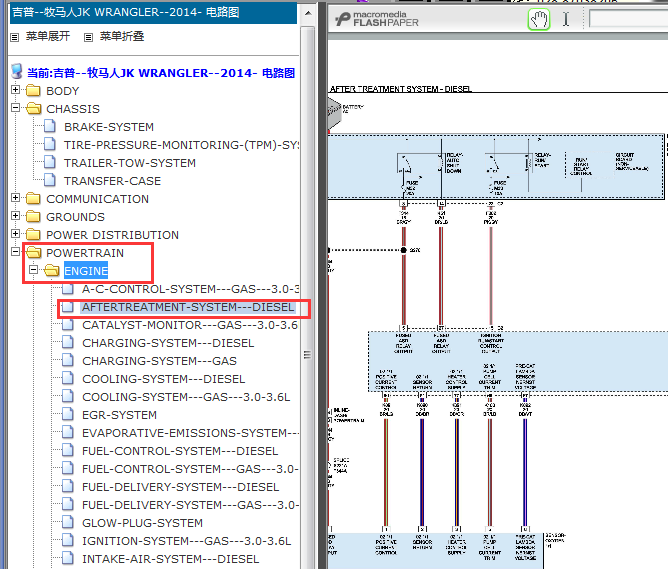Viewport: 668px width, 569px height.
Task: Collapse the CHASSIS folder node
Action: point(15,108)
